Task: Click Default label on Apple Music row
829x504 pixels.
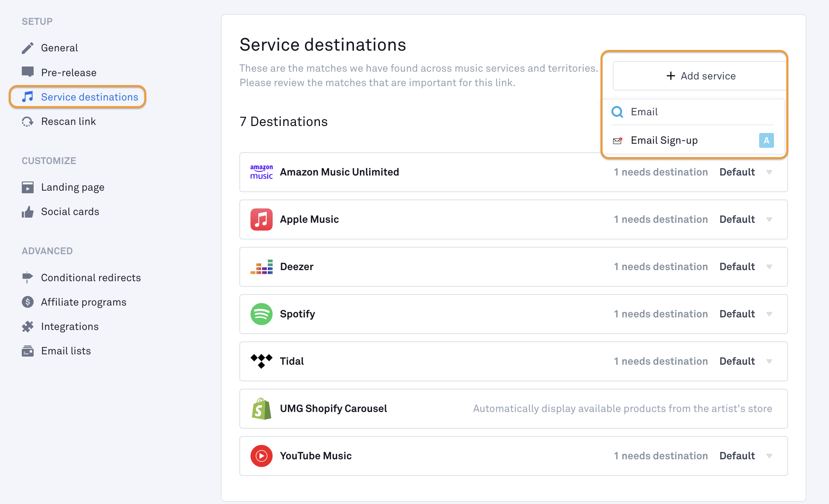Action: click(x=737, y=219)
